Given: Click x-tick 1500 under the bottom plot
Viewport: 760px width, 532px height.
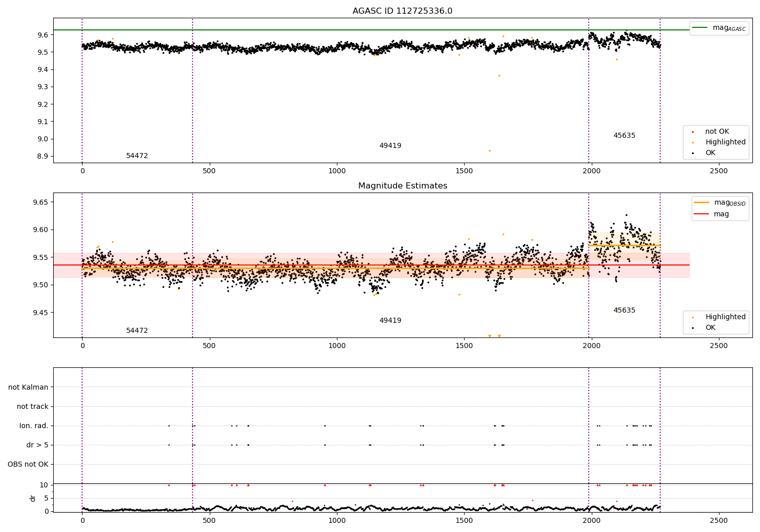Looking at the screenshot, I should click(x=464, y=520).
